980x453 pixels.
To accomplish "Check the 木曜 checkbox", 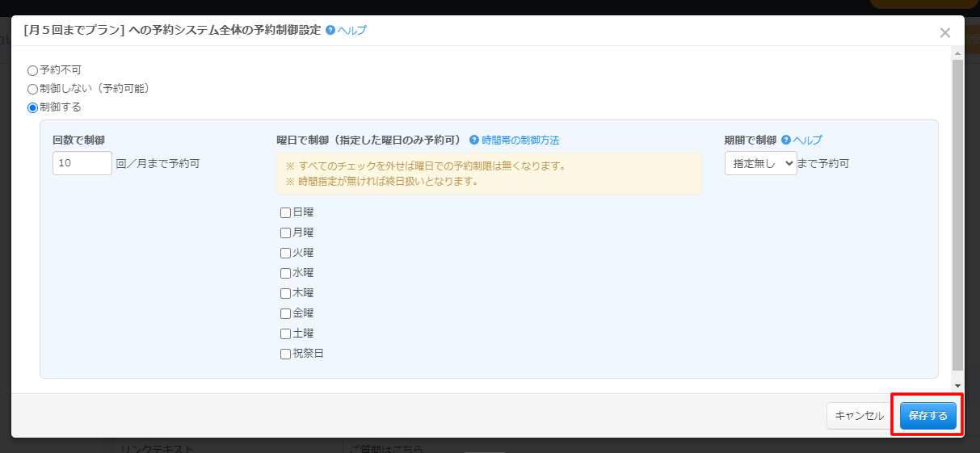I will pyautogui.click(x=285, y=294).
